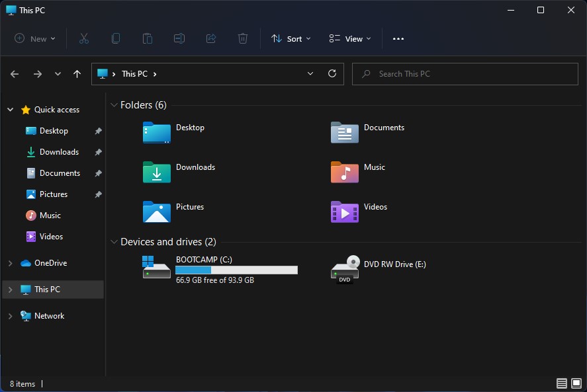Open the Sort dropdown menu

click(x=291, y=38)
